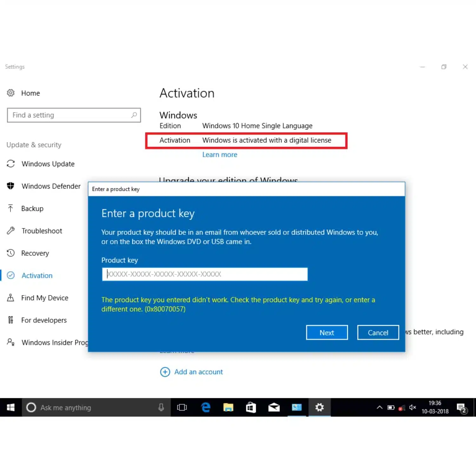Open the Windows Start menu
Screen dimensions: 476x476
pos(10,407)
